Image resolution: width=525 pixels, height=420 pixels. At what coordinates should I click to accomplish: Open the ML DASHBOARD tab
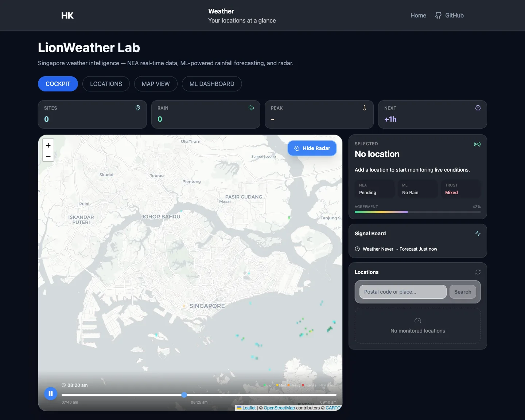(x=212, y=84)
